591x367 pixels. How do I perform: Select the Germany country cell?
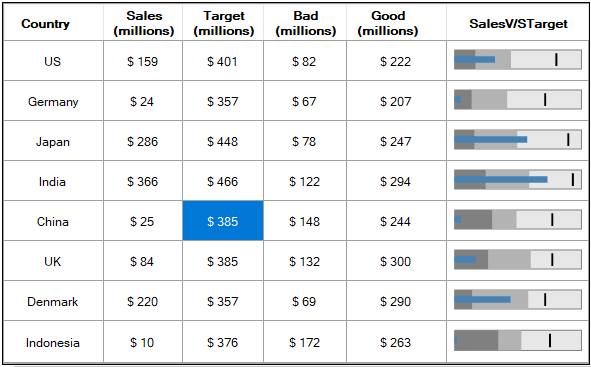53,101
